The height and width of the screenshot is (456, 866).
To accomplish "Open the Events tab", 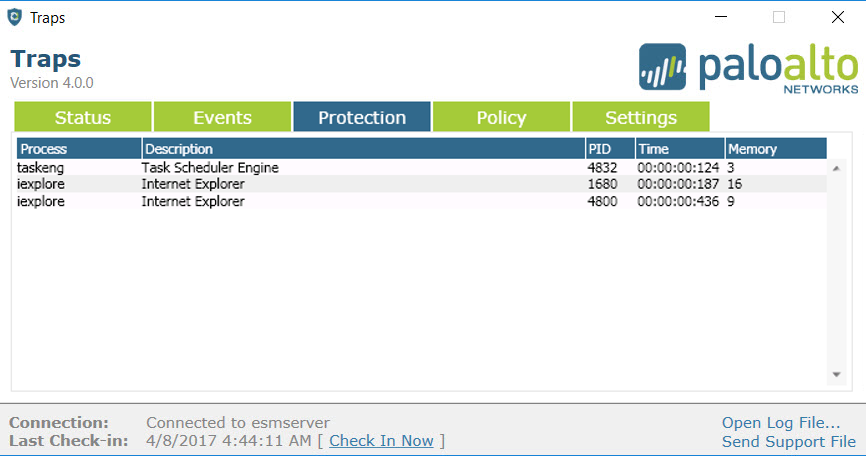I will click(223, 117).
